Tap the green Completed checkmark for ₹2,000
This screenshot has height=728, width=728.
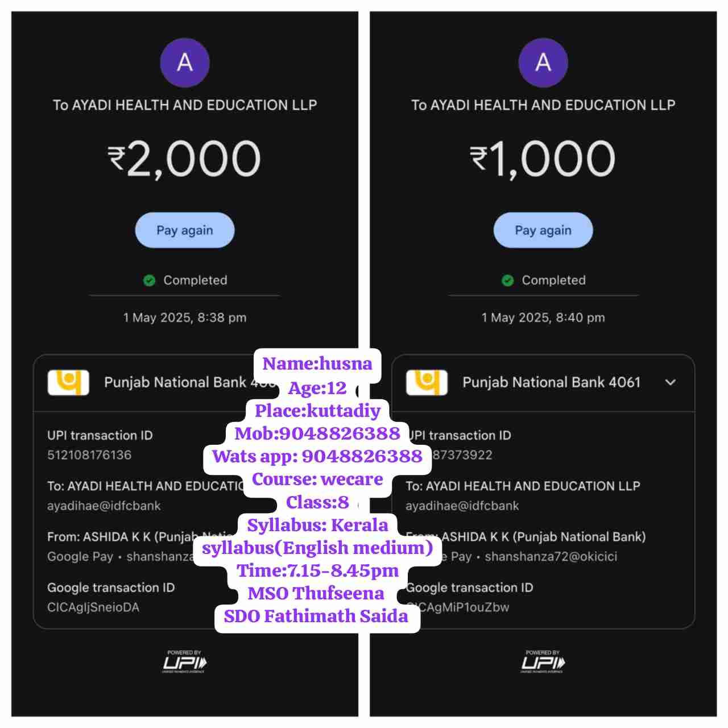pyautogui.click(x=149, y=280)
